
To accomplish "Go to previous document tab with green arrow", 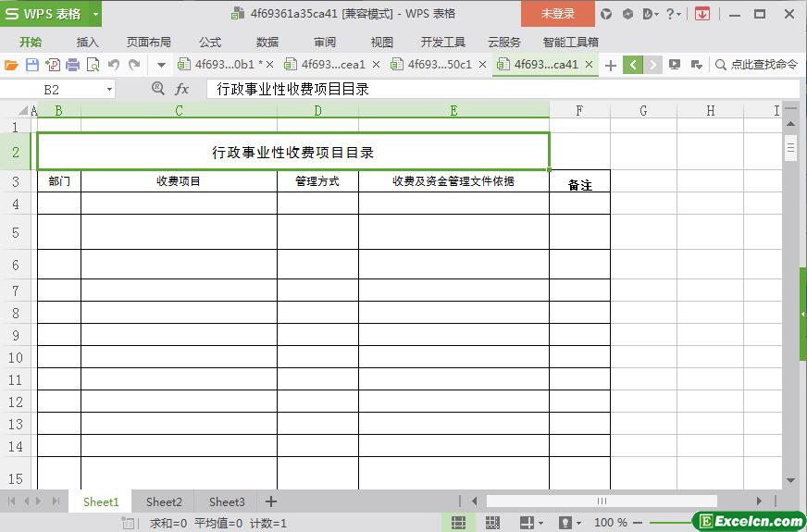I will [633, 65].
